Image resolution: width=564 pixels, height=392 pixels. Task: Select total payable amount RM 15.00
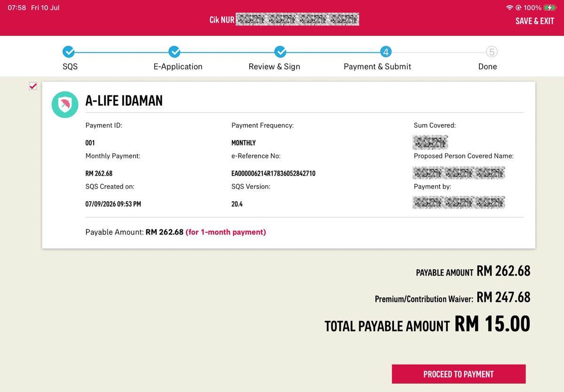click(492, 324)
